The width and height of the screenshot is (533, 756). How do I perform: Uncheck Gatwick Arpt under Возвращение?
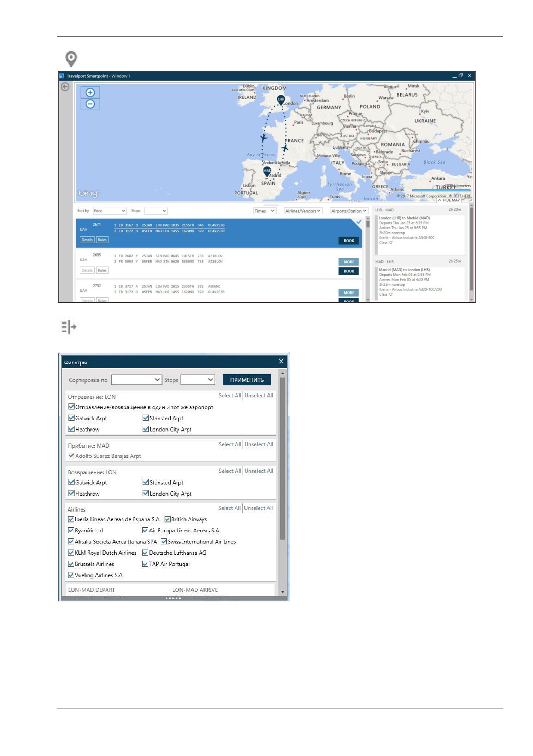(x=72, y=482)
